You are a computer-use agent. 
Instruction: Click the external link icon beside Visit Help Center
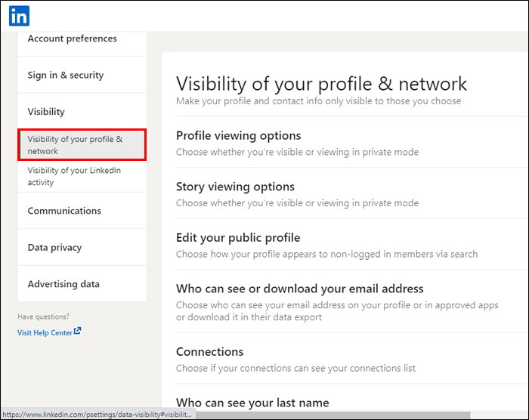[77, 331]
